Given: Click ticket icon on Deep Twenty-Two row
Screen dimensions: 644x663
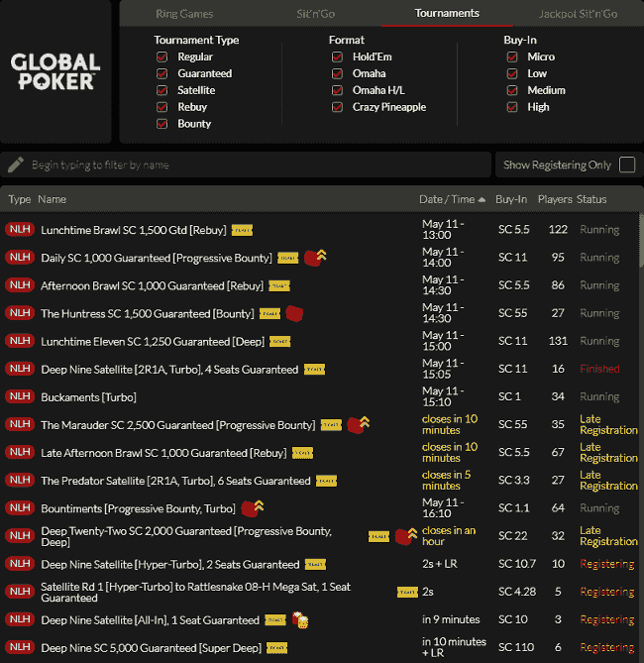Looking at the screenshot, I should (378, 536).
